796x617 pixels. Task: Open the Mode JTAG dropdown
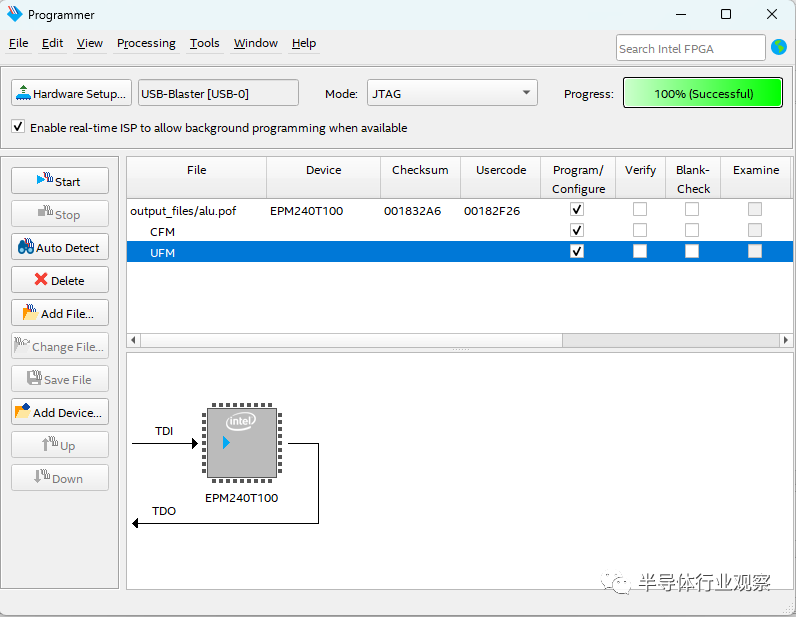point(452,94)
